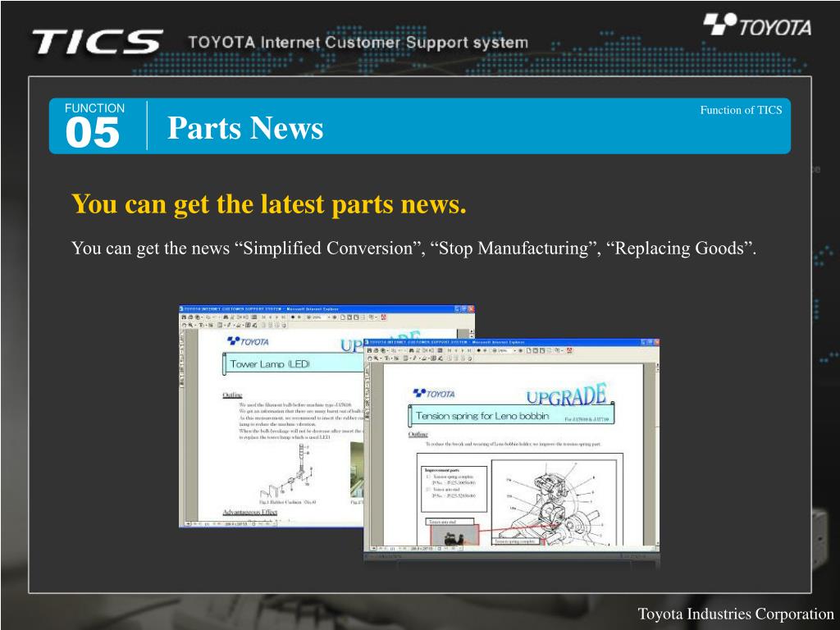
Task: Click the red Adobe icon in Tower Lamp window
Action: pos(384,317)
